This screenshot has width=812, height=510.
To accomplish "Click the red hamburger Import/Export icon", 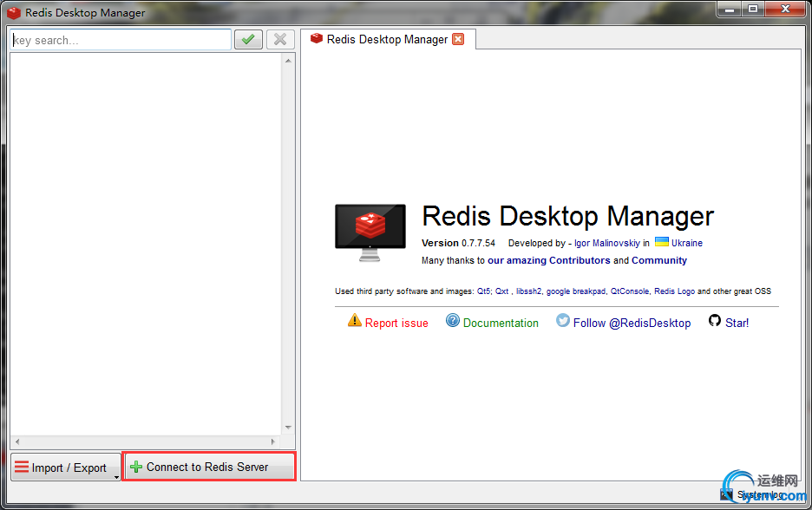I will click(x=22, y=467).
